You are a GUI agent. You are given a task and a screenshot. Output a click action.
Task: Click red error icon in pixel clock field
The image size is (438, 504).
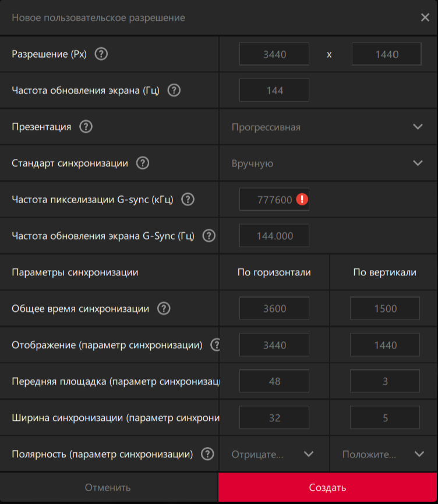click(x=302, y=199)
